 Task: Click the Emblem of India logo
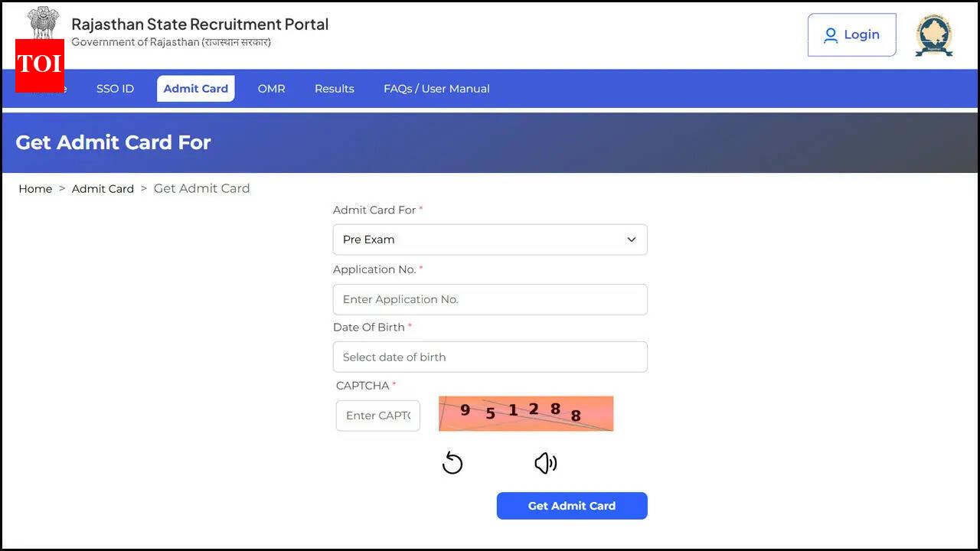(43, 23)
